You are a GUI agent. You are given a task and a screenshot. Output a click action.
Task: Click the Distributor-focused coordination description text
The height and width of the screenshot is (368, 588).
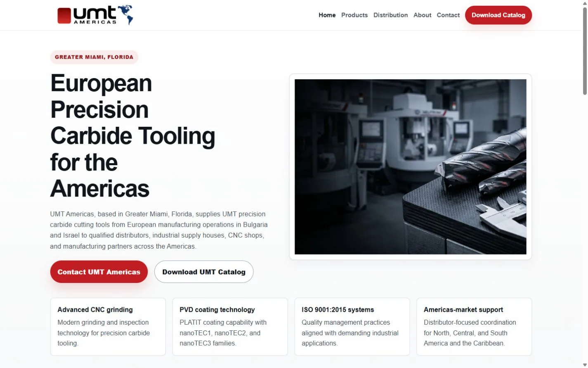pyautogui.click(x=470, y=333)
